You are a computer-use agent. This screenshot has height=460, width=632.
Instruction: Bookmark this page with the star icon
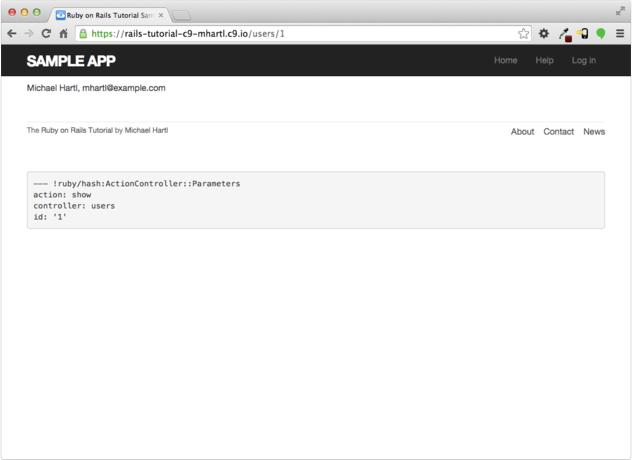[x=523, y=33]
